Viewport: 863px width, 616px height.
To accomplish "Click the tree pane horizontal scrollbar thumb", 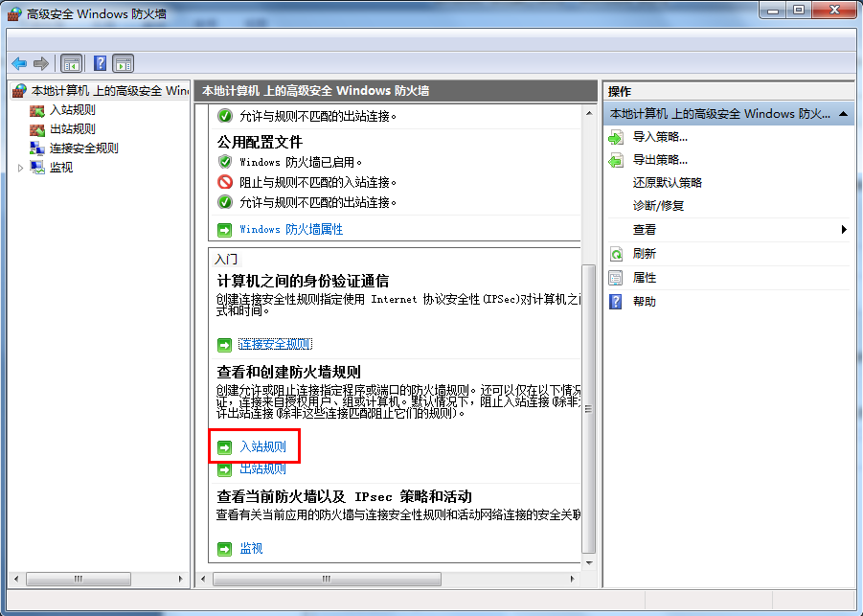I will (x=79, y=579).
